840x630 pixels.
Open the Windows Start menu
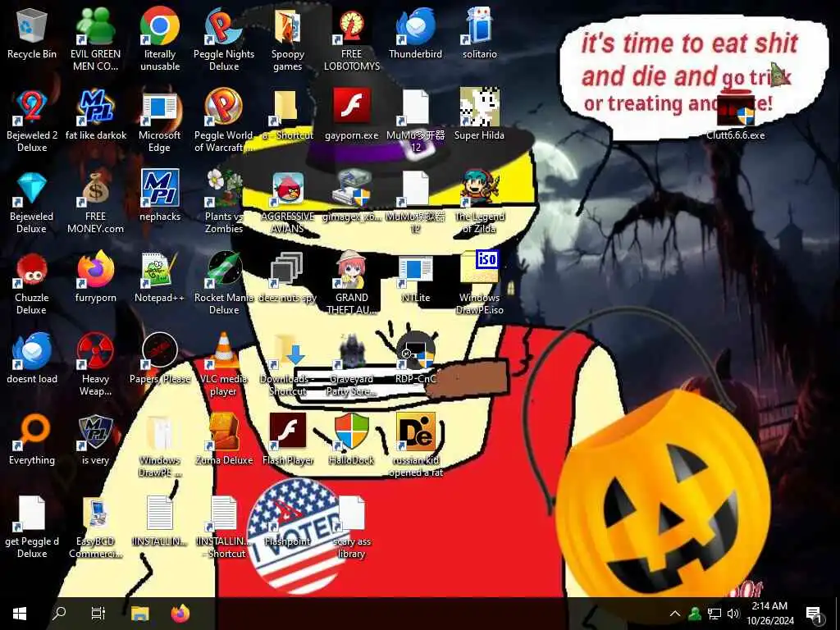point(20,614)
